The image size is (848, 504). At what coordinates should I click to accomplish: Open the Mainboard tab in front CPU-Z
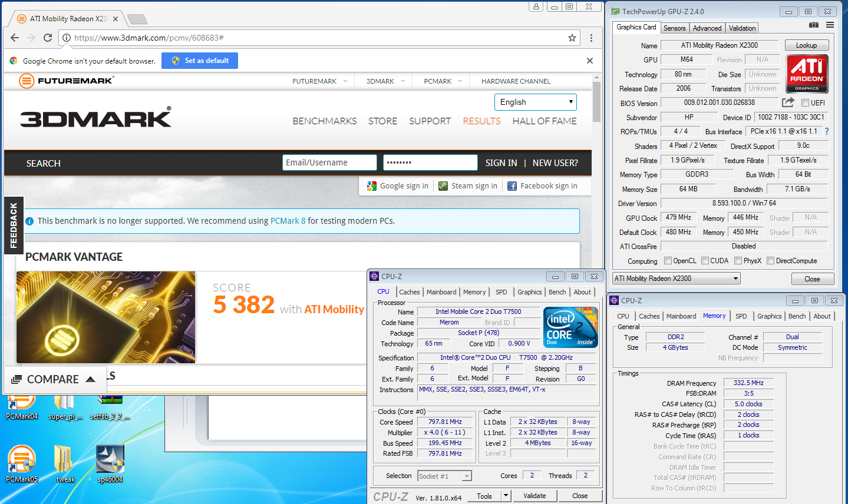441,292
